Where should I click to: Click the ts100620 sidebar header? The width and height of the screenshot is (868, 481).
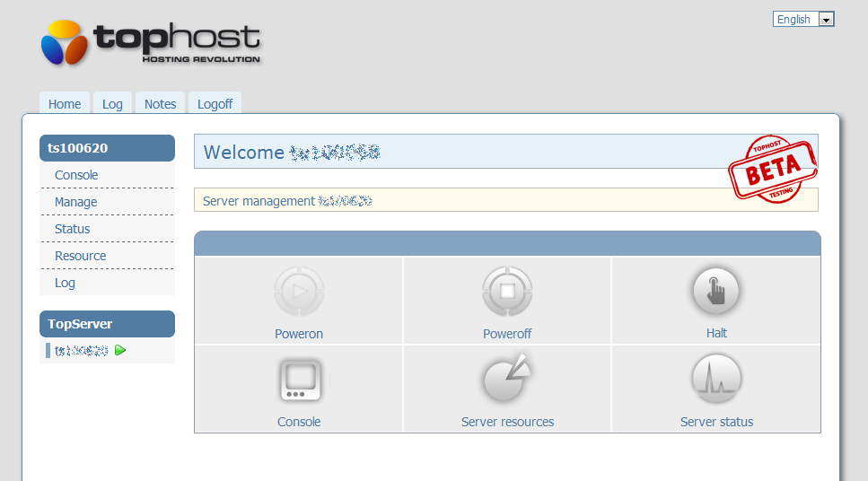coord(107,148)
